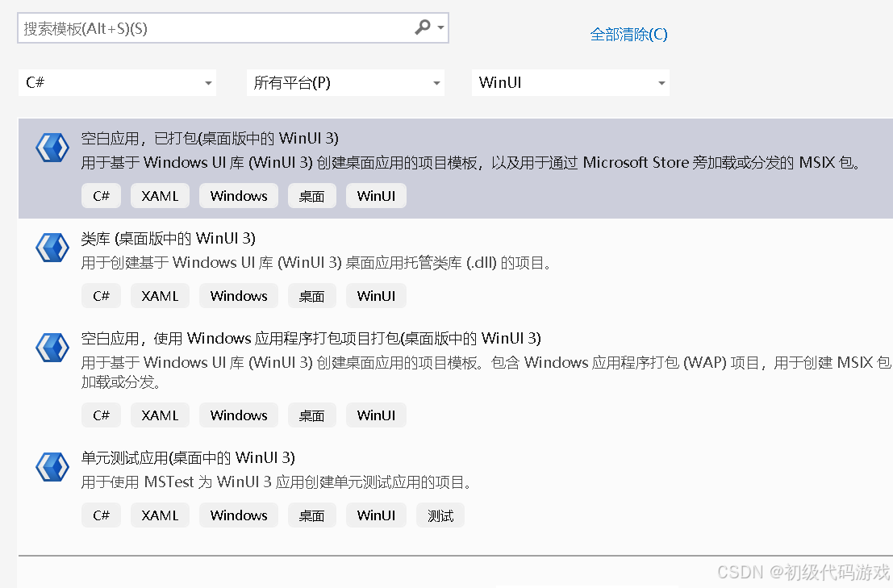Click description mentioning MSTest
The height and width of the screenshot is (588, 893).
tap(277, 482)
